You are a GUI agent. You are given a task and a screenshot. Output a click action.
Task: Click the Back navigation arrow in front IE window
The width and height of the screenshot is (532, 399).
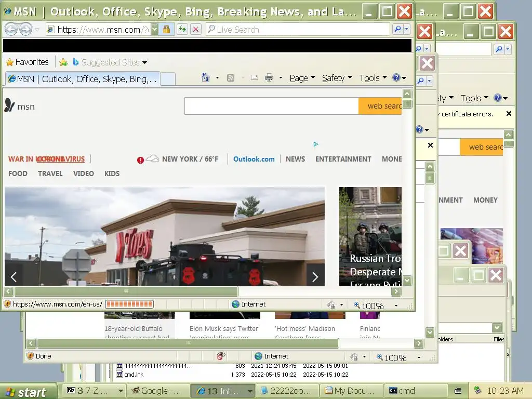pyautogui.click(x=11, y=30)
